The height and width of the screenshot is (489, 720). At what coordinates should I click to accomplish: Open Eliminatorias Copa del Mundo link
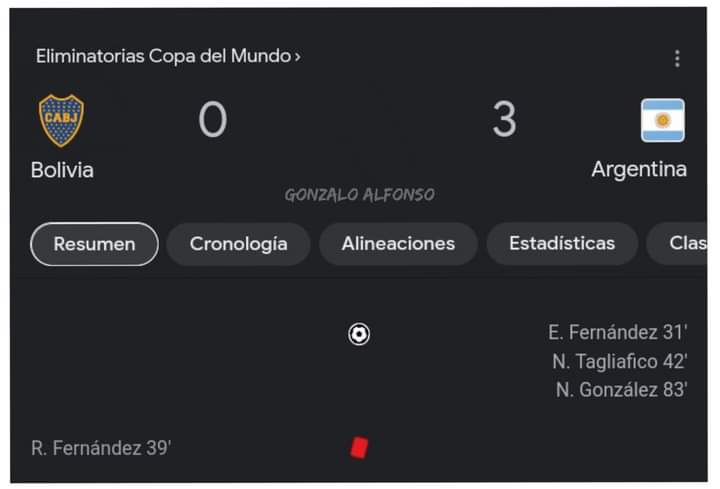(x=168, y=56)
